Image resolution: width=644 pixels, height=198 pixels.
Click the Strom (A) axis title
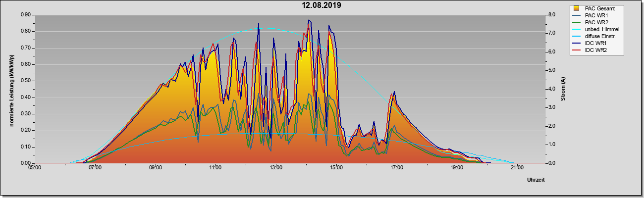tap(563, 89)
